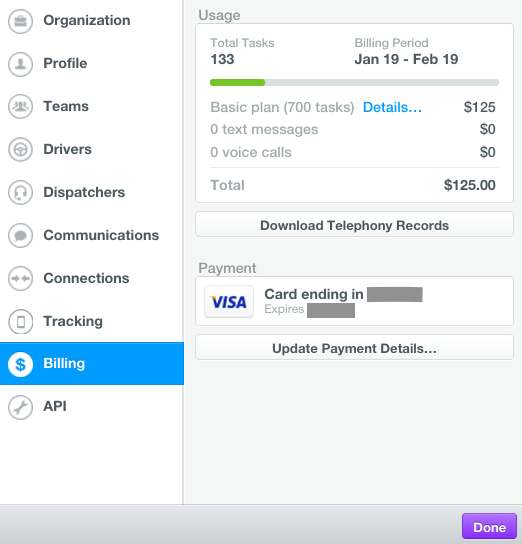The width and height of the screenshot is (522, 544).
Task: Click the Communications speech bubble icon
Action: click(20, 236)
